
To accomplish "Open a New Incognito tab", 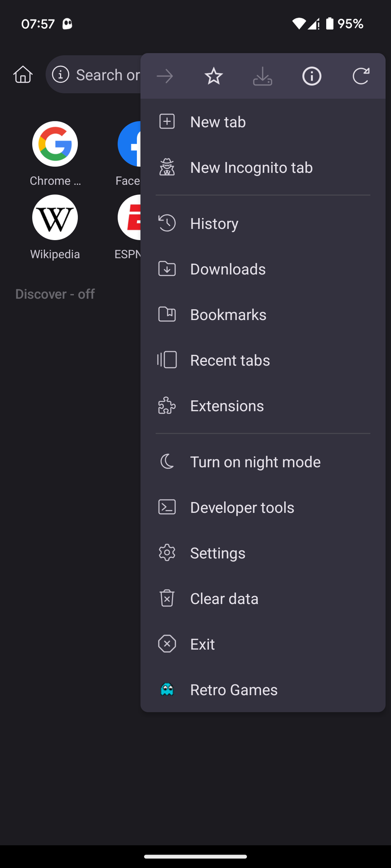I will [251, 167].
